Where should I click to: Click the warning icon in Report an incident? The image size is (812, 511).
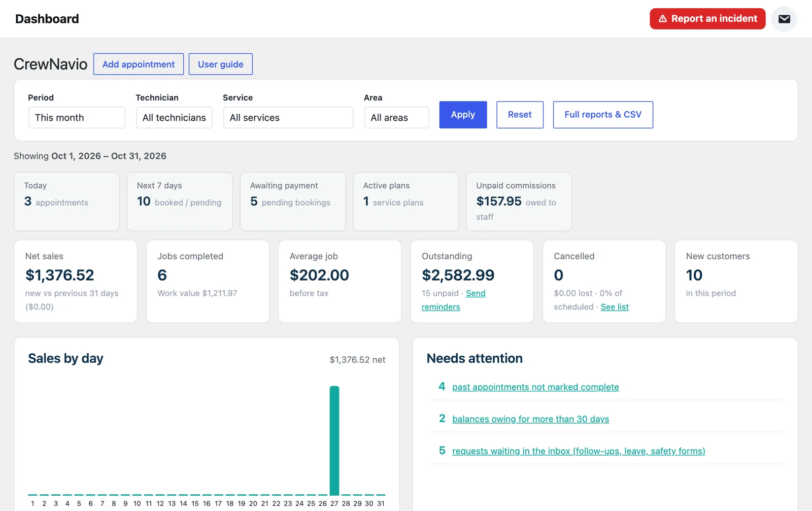(662, 19)
